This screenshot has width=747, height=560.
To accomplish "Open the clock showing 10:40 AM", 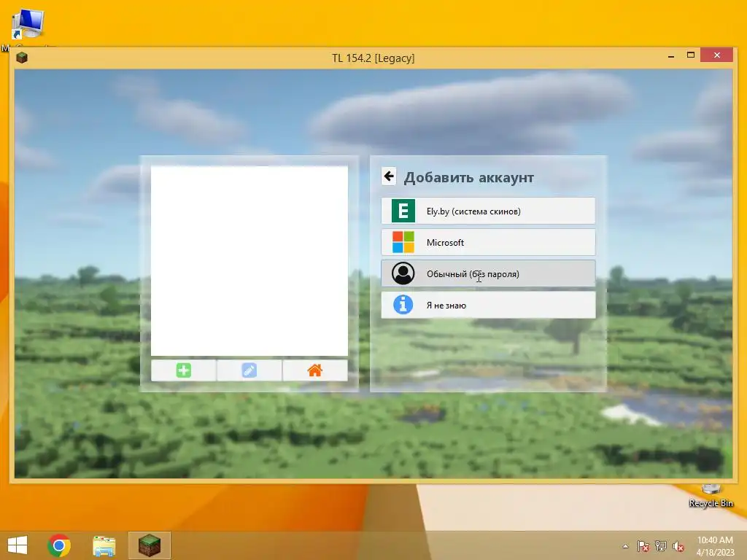I will tap(715, 545).
